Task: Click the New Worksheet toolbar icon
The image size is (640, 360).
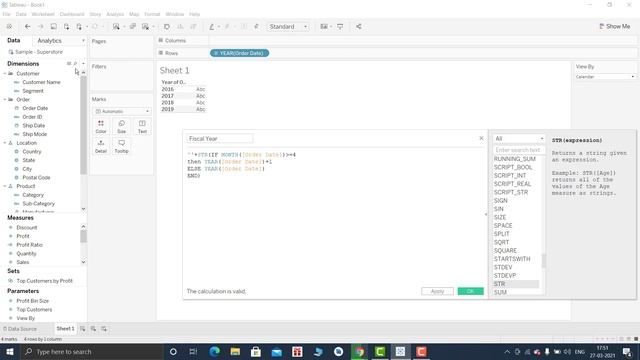Action: [116, 27]
